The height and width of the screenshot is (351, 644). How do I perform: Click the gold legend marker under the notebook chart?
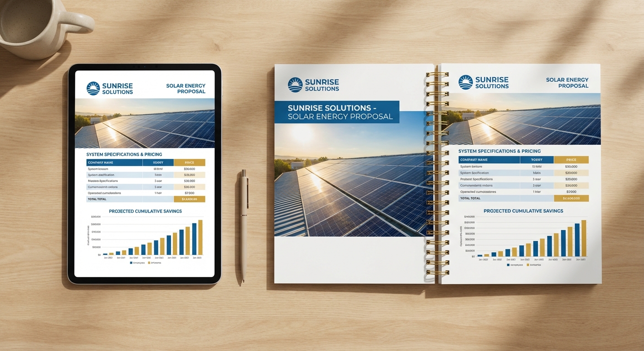coord(528,264)
